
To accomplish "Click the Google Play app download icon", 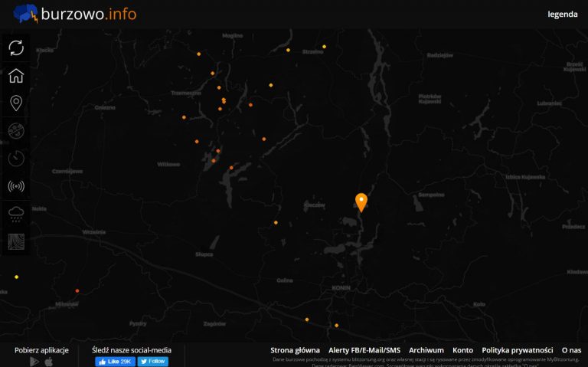I will pyautogui.click(x=34, y=362).
